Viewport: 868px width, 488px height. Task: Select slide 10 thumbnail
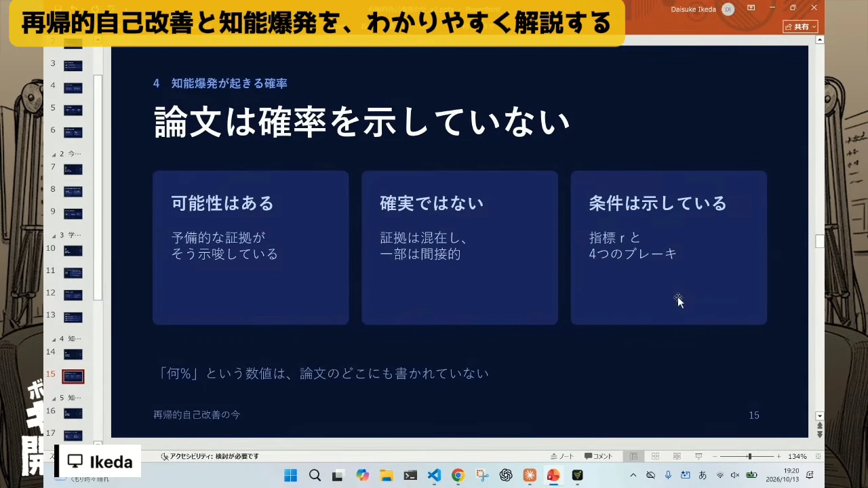click(73, 251)
